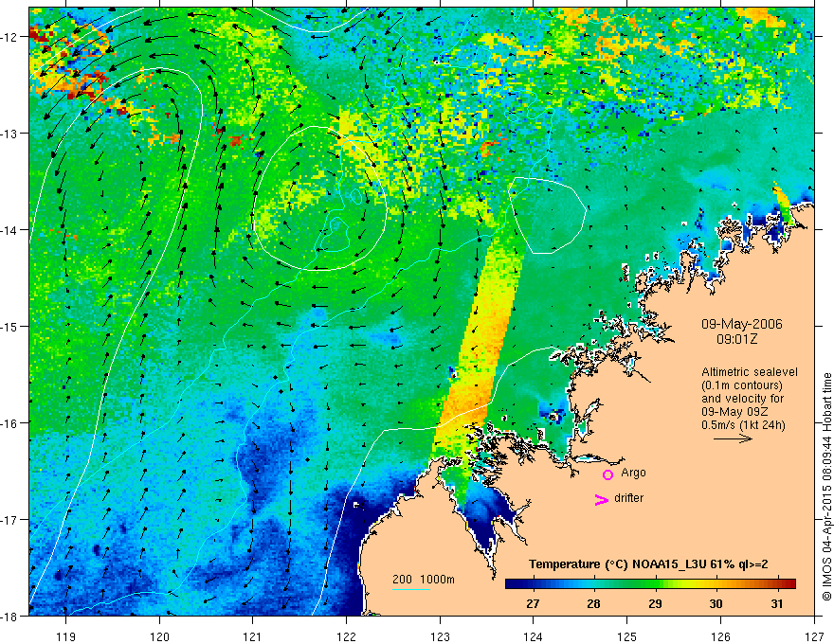Click the longitude axis label 119
834x644 pixels.
(x=66, y=636)
